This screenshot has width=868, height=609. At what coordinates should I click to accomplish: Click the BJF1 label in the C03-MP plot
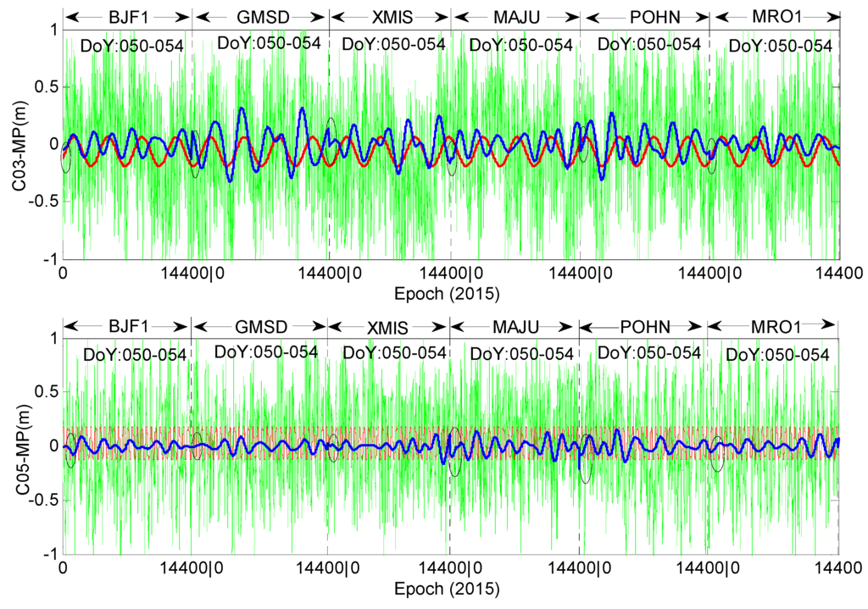point(127,16)
